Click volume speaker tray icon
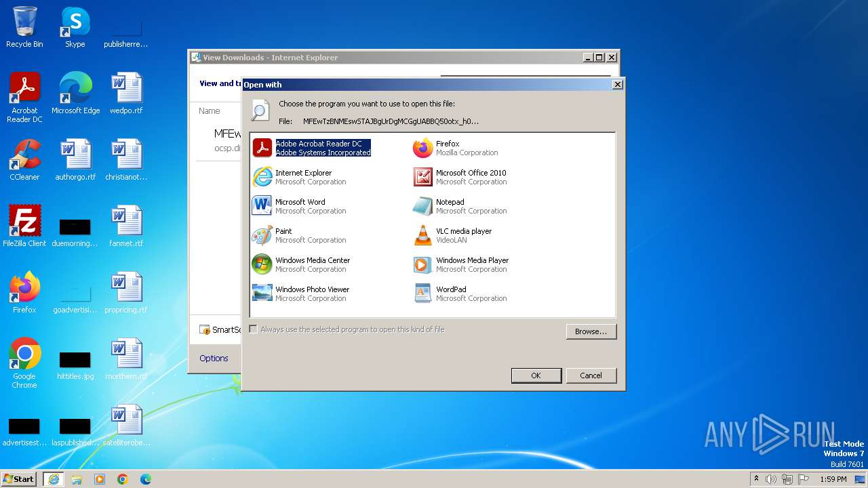The height and width of the screenshot is (488, 868). 771,479
